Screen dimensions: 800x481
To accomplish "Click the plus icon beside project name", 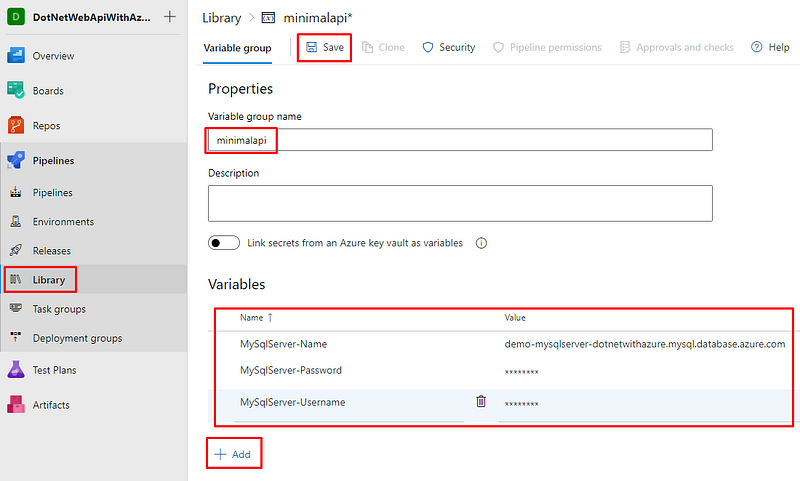I will click(170, 17).
